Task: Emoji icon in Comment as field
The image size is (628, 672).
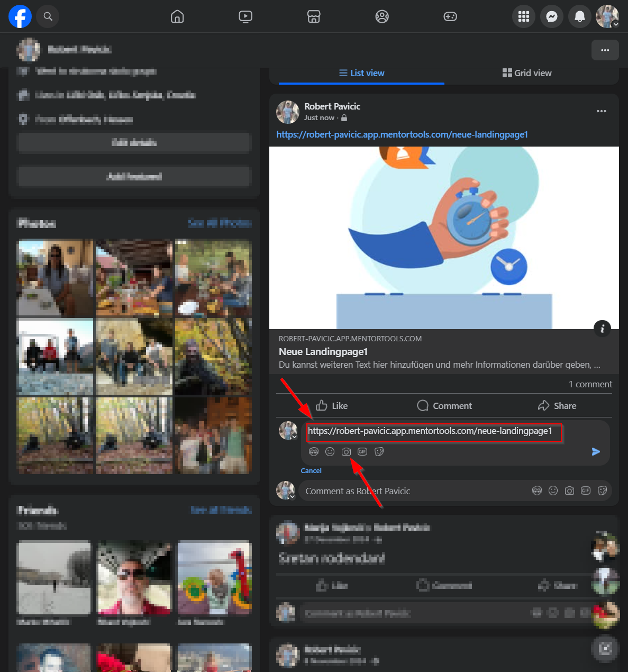Action: click(x=553, y=491)
